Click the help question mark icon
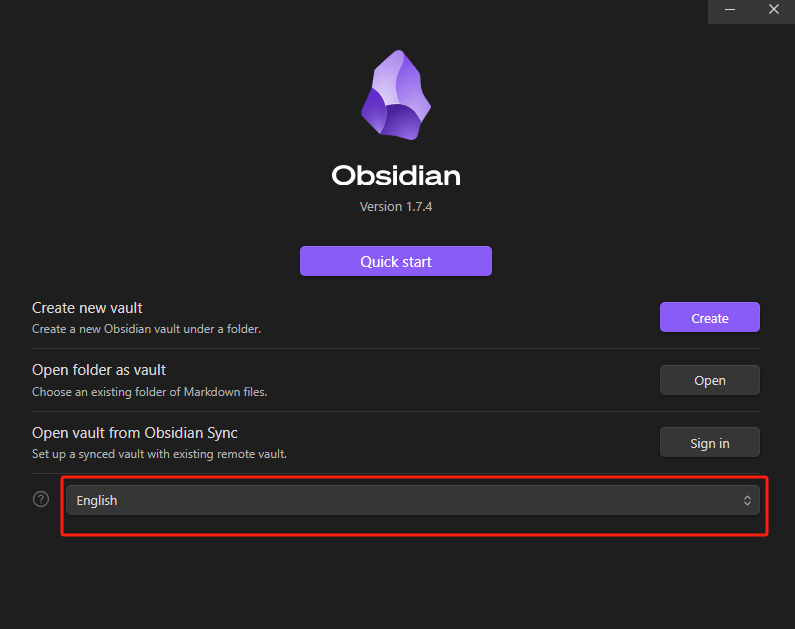795x629 pixels. pos(41,500)
